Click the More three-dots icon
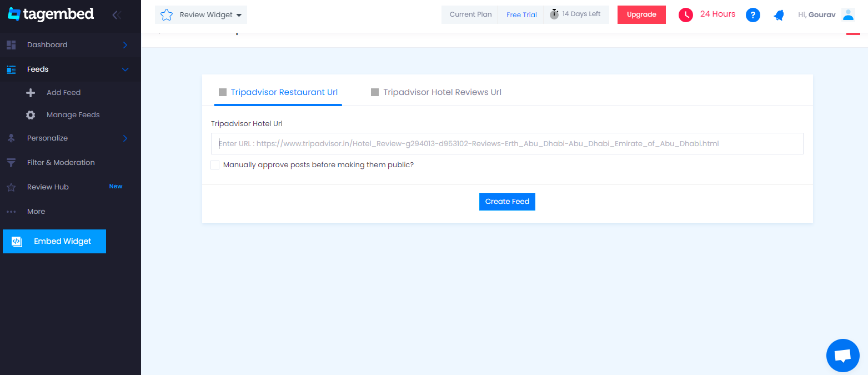This screenshot has height=375, width=868. 11,212
